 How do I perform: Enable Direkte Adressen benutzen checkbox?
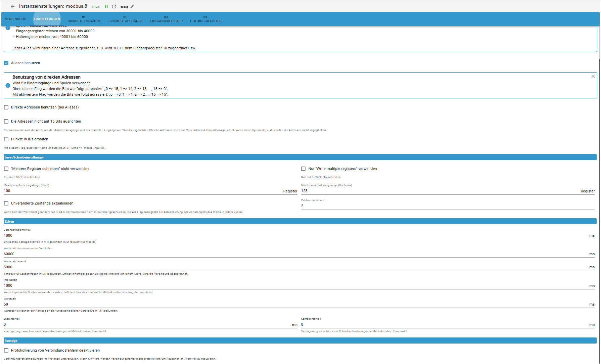(x=6, y=107)
